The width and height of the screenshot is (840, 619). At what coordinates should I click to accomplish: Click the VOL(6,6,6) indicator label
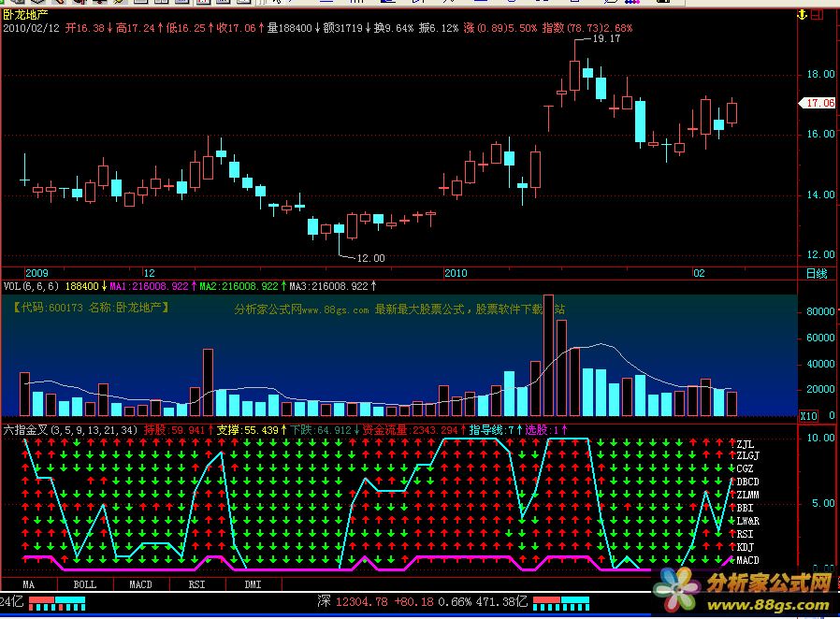33,285
